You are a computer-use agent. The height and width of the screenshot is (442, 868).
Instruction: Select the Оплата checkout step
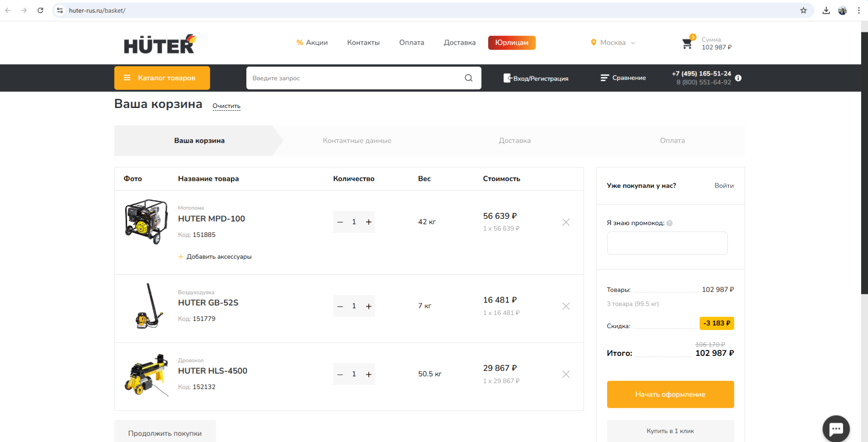(672, 140)
